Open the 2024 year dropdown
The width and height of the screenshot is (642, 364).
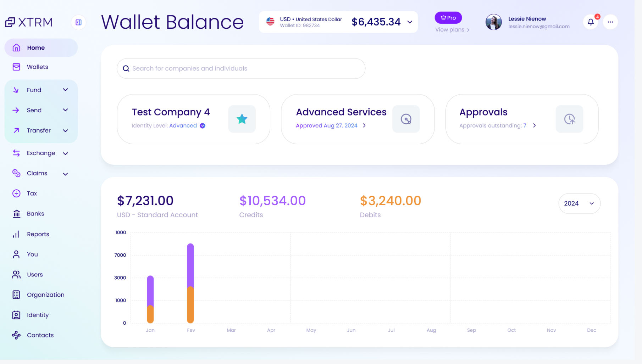tap(579, 203)
